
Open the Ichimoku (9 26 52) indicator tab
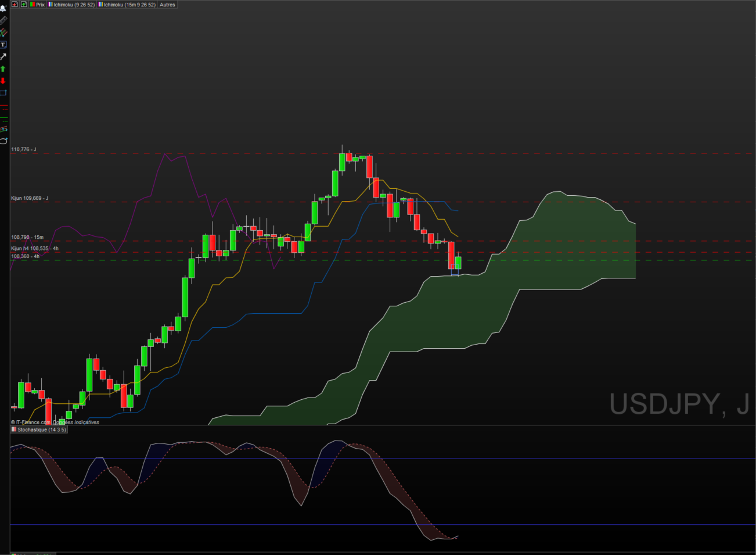click(x=71, y=4)
